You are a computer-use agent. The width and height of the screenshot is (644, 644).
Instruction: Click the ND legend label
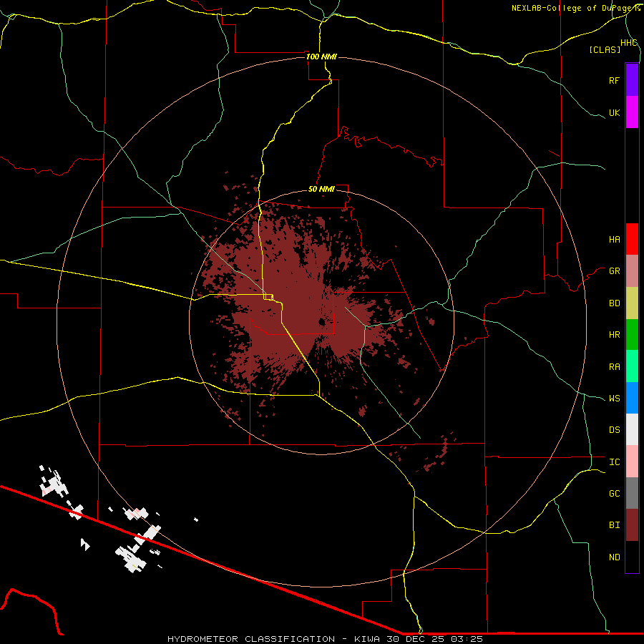[614, 557]
